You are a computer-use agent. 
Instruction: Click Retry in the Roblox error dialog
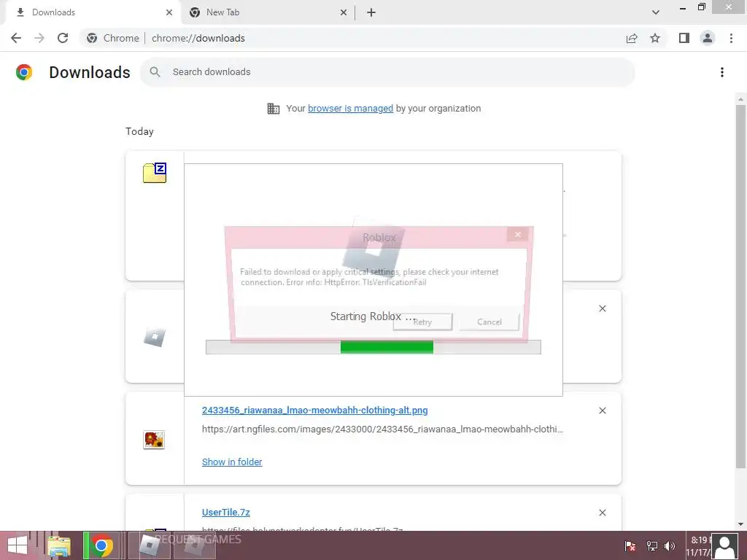pyautogui.click(x=422, y=322)
